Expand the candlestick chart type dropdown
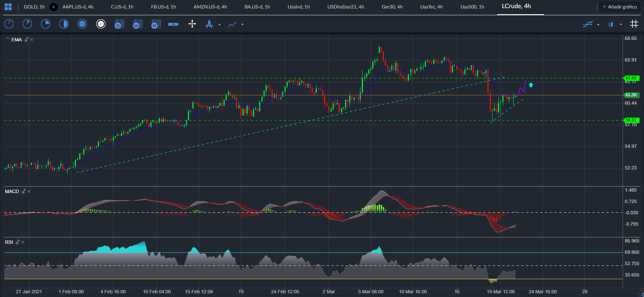 point(621,24)
